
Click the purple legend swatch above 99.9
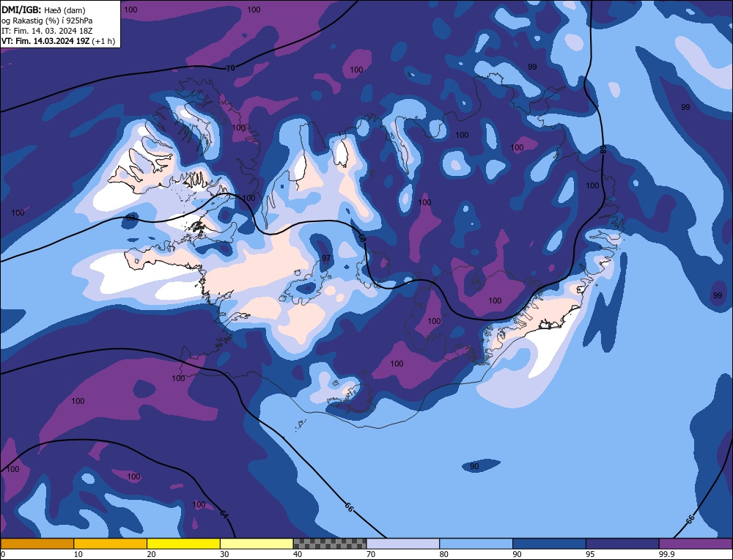696,544
